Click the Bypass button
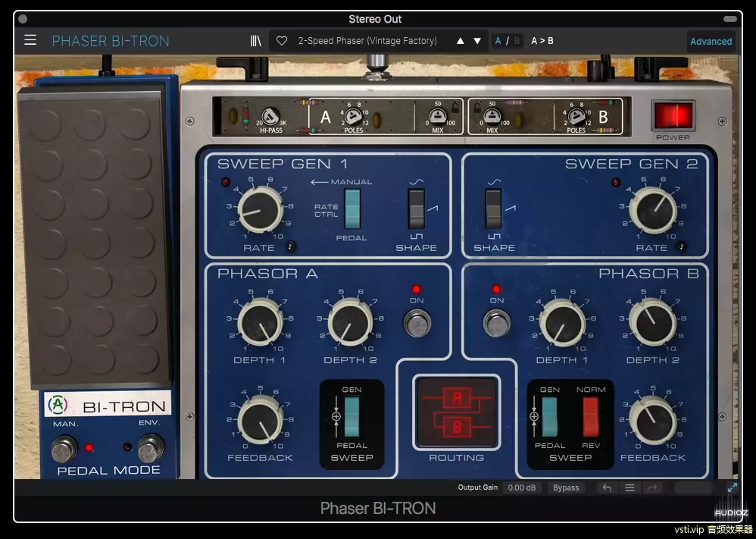 tap(566, 487)
